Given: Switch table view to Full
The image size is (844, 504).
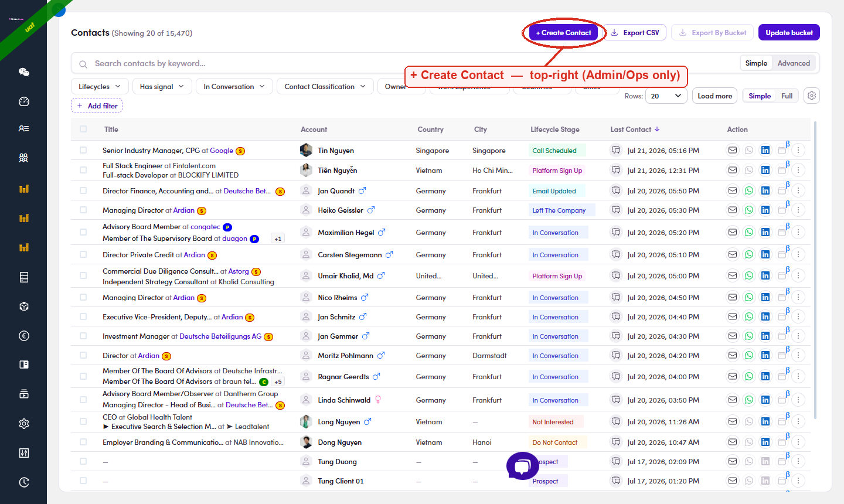Looking at the screenshot, I should pos(787,96).
